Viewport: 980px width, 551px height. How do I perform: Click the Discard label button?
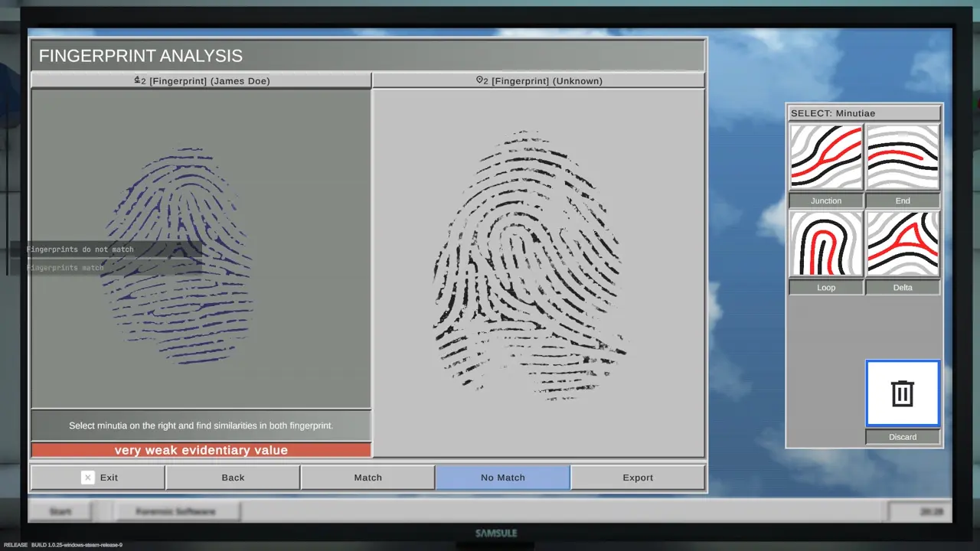tap(903, 437)
